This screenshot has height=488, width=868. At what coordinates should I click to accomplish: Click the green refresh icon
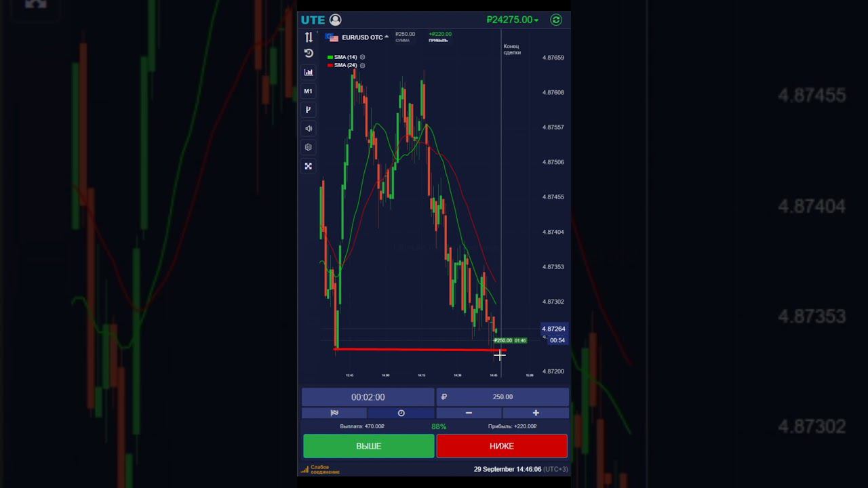[x=556, y=20]
